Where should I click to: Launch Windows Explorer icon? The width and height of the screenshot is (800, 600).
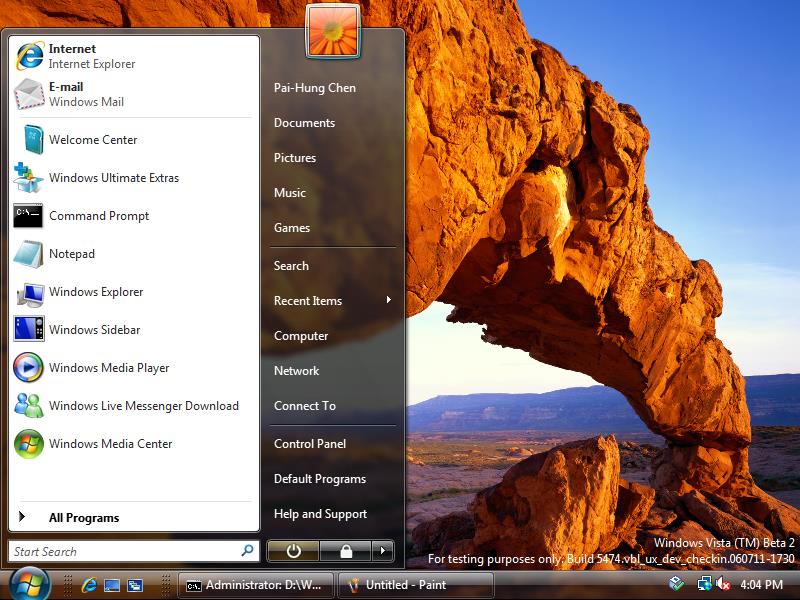30,294
